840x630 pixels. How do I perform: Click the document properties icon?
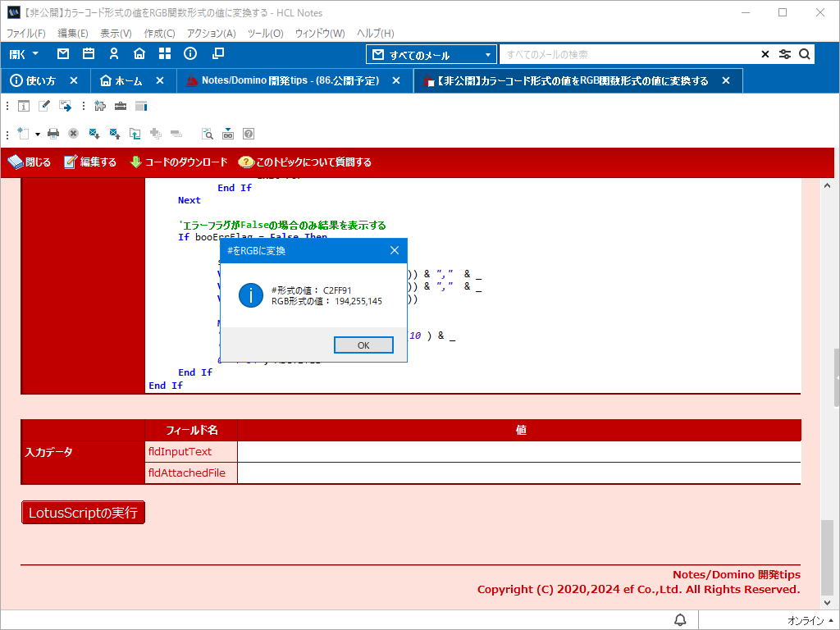[24, 106]
